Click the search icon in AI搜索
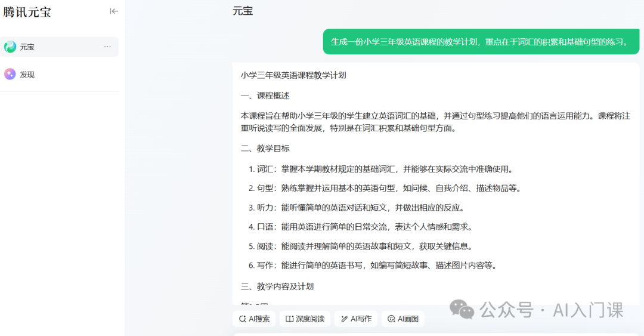Image resolution: width=644 pixels, height=336 pixels. (x=242, y=319)
